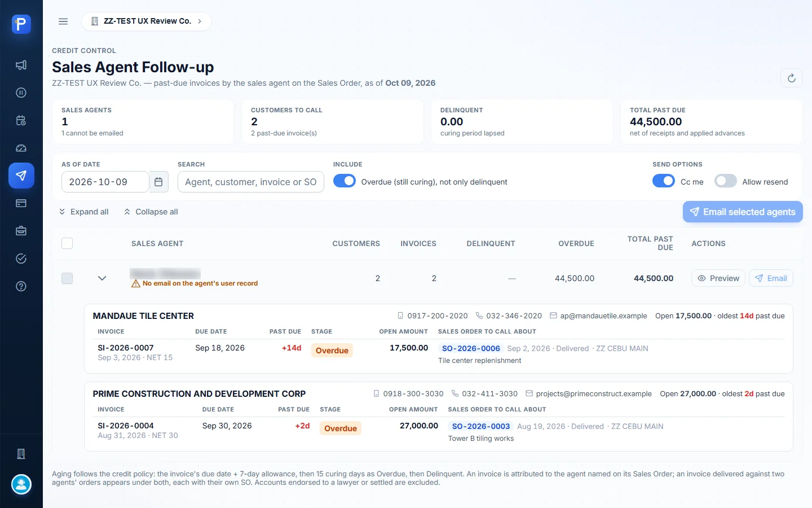
Task: Click the Overdue badge for SI-2026-0007
Action: point(332,351)
